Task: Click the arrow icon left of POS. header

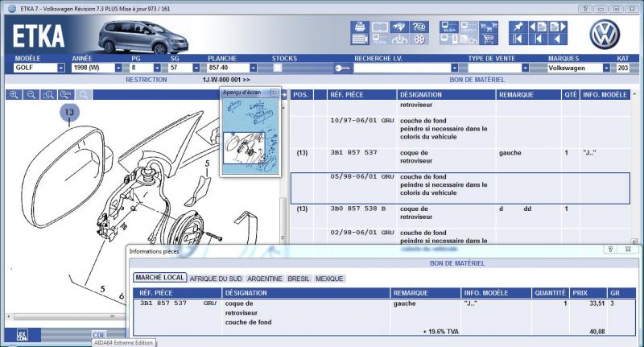Action: point(283,95)
